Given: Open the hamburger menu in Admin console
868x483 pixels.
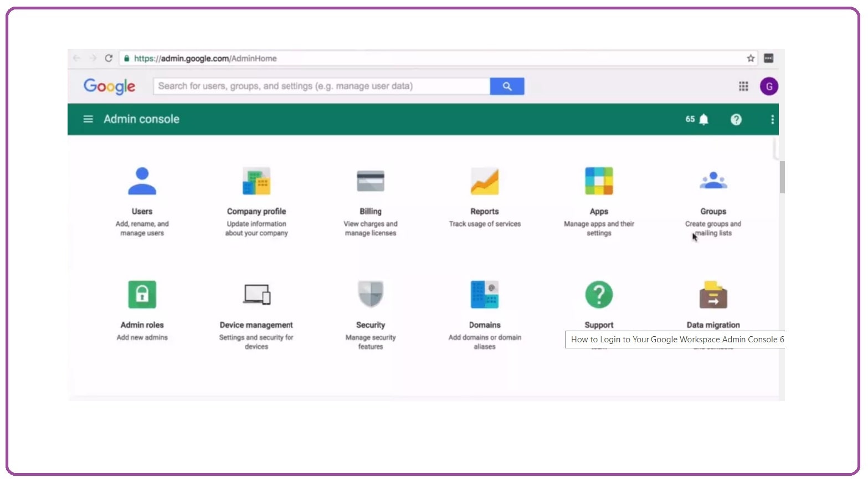Looking at the screenshot, I should [x=88, y=119].
